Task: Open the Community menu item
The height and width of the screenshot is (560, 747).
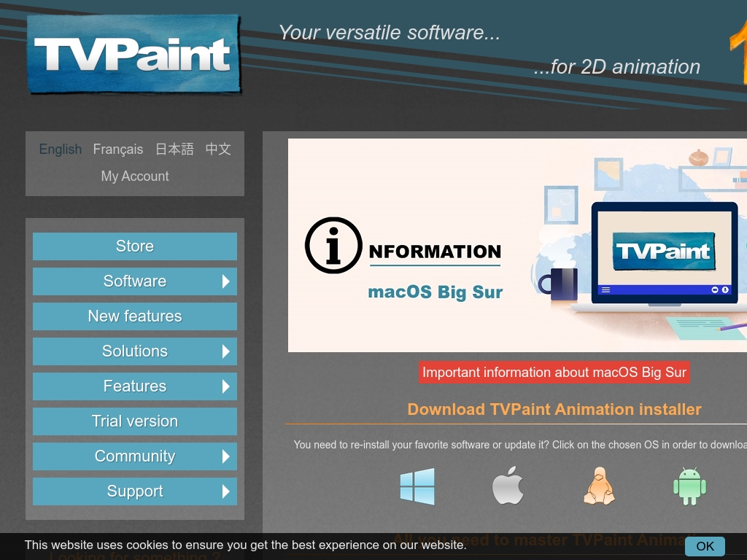Action: 135,456
